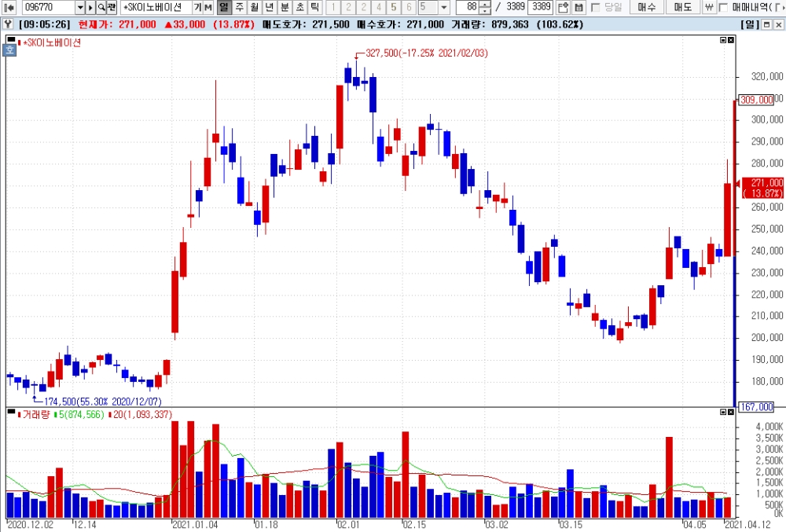Click the interval preset button 6
Image resolution: width=786 pixels, height=532 pixels.
pyautogui.click(x=409, y=7)
